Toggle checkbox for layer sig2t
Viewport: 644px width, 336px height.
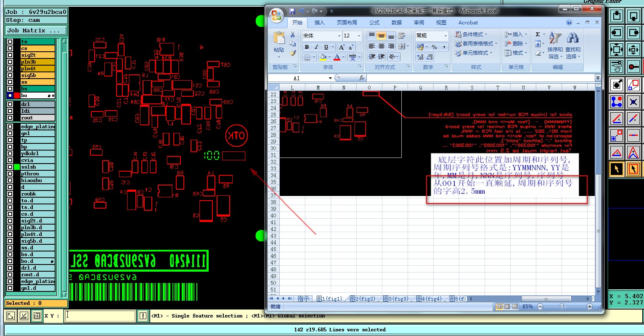tap(10, 55)
